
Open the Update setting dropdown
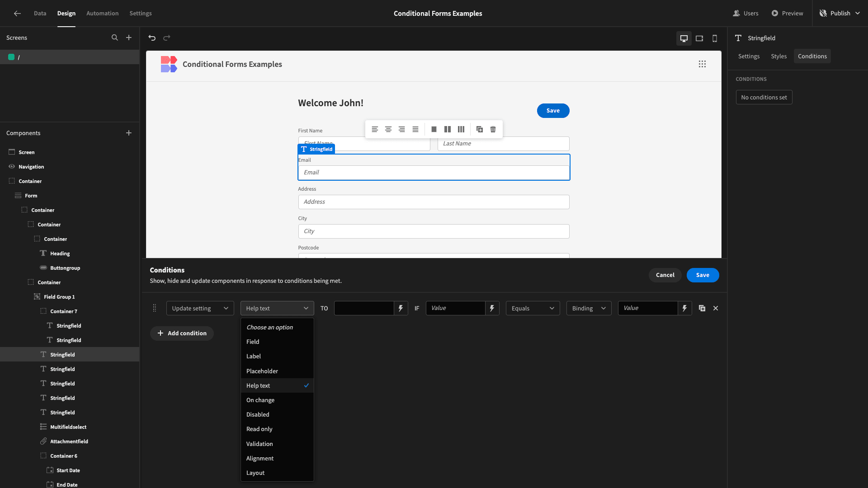coord(200,308)
